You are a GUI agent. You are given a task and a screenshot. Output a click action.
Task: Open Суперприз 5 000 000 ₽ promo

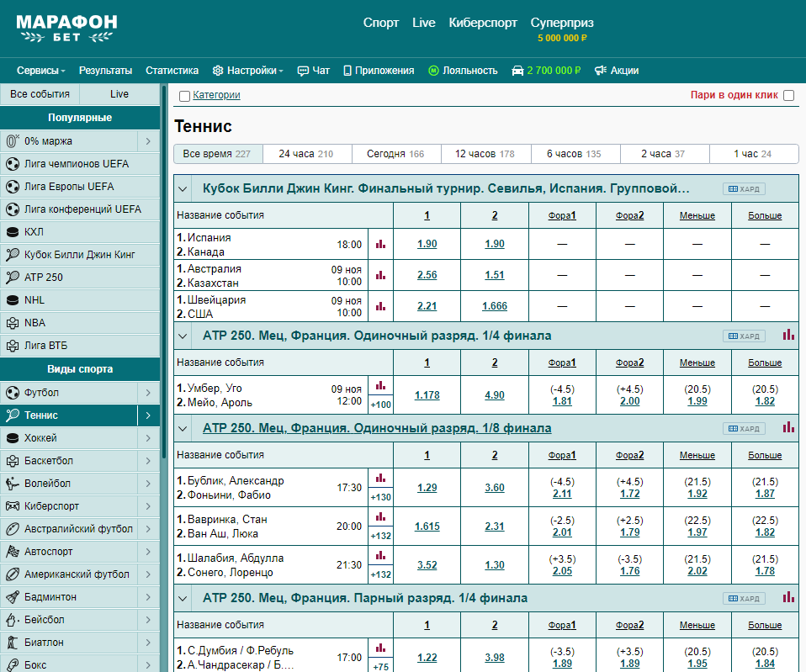(562, 29)
